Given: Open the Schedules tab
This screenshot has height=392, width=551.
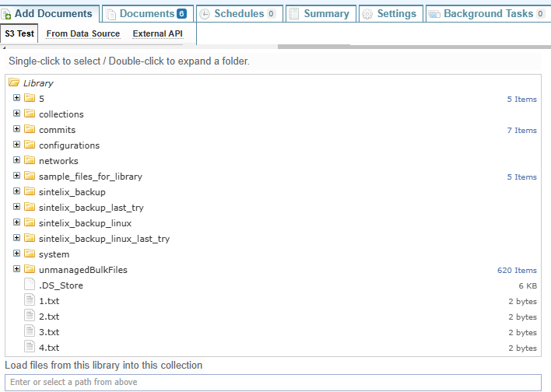Looking at the screenshot, I should 238,13.
